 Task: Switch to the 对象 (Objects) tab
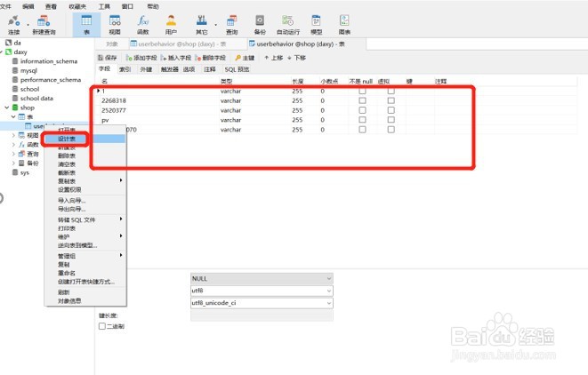[x=112, y=44]
